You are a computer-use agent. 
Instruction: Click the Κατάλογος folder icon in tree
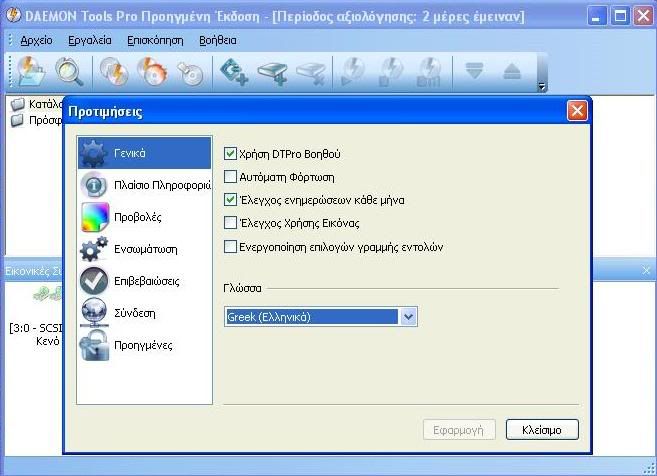pos(18,103)
